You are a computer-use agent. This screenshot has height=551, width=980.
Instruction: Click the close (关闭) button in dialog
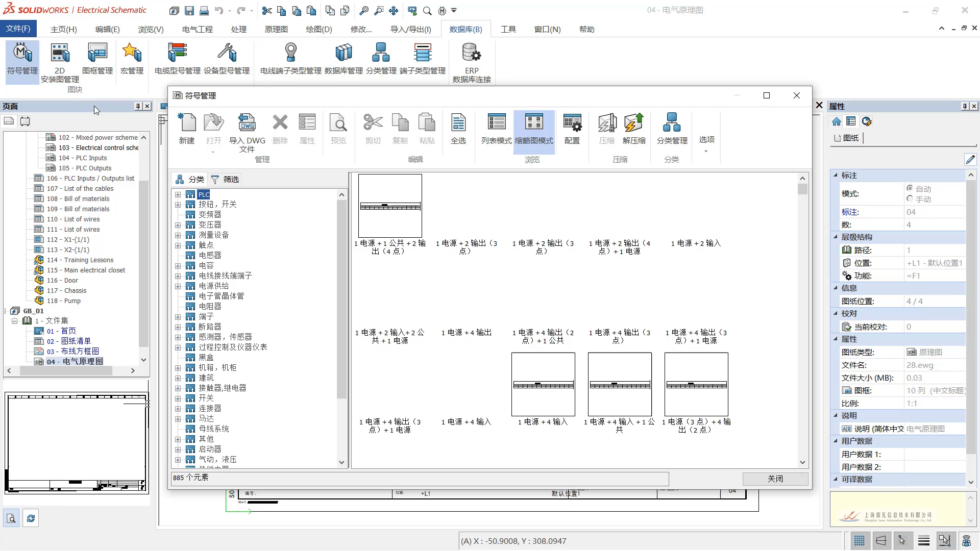point(775,479)
